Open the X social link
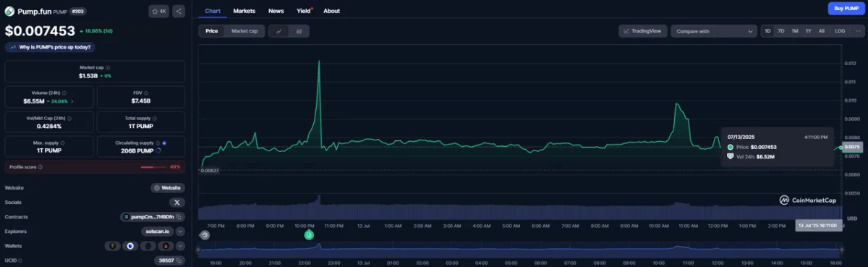This screenshot has width=868, height=267. (x=177, y=202)
